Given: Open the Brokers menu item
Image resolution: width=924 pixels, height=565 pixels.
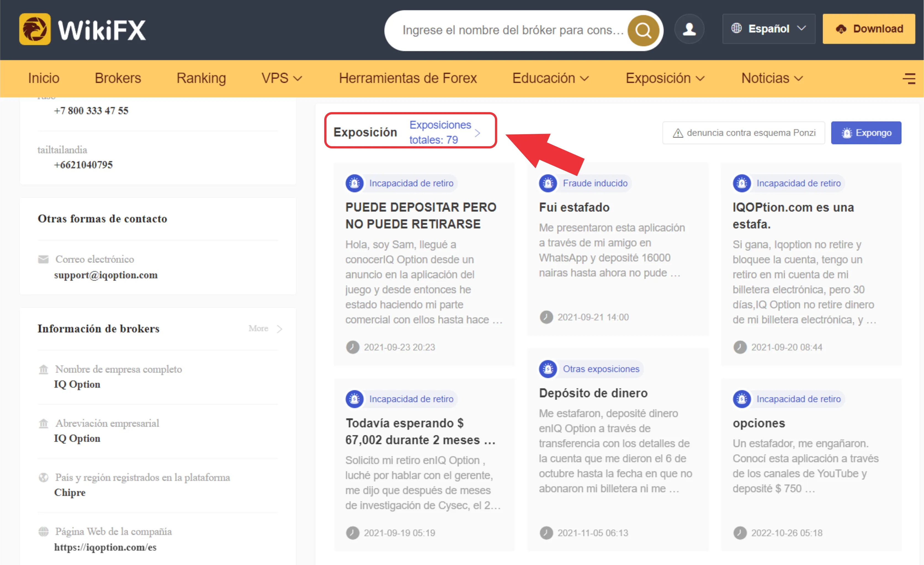Looking at the screenshot, I should [118, 78].
